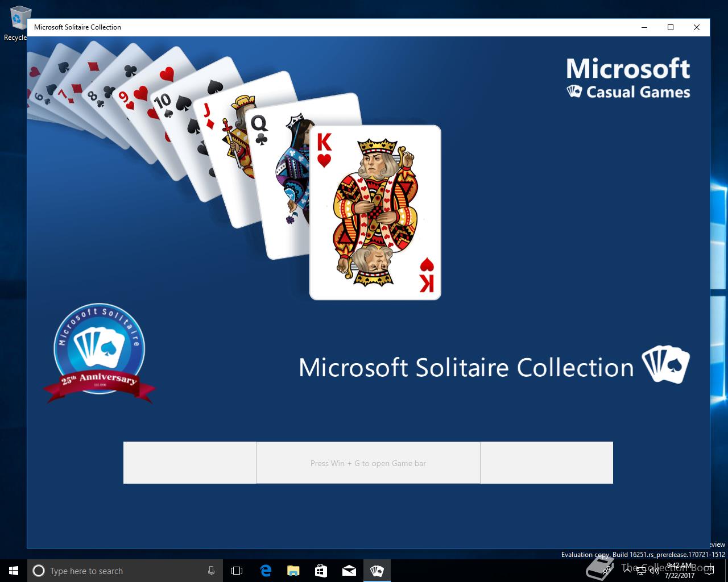The height and width of the screenshot is (582, 728).
Task: Open the network status tray icon
Action: pyautogui.click(x=641, y=571)
